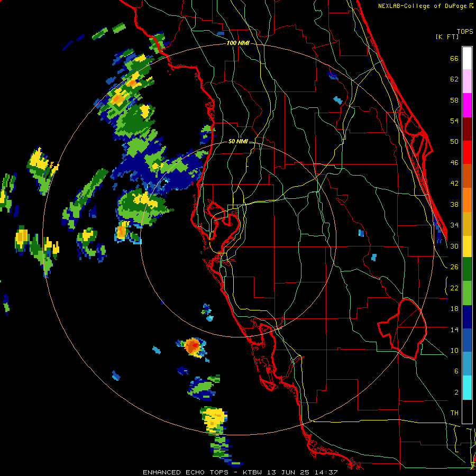This screenshot has height=476, width=476.
Task: Click the legend value 50
Action: (454, 142)
